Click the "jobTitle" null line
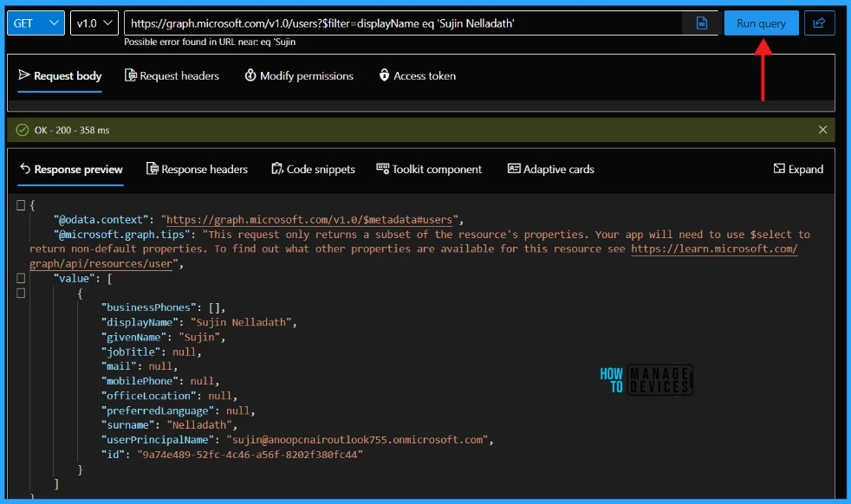851x504 pixels. pyautogui.click(x=151, y=352)
